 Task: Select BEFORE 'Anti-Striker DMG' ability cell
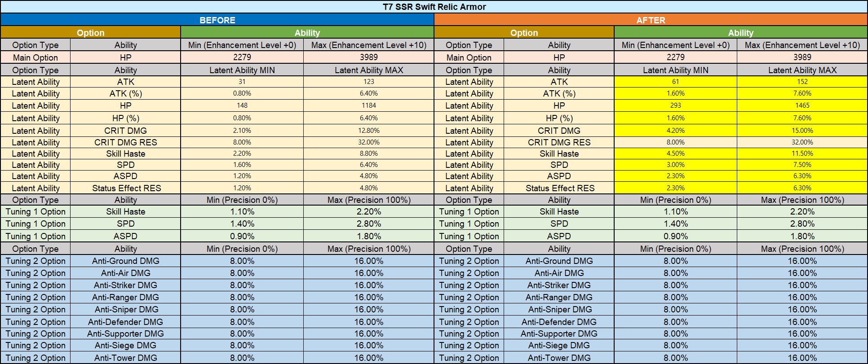pyautogui.click(x=126, y=285)
